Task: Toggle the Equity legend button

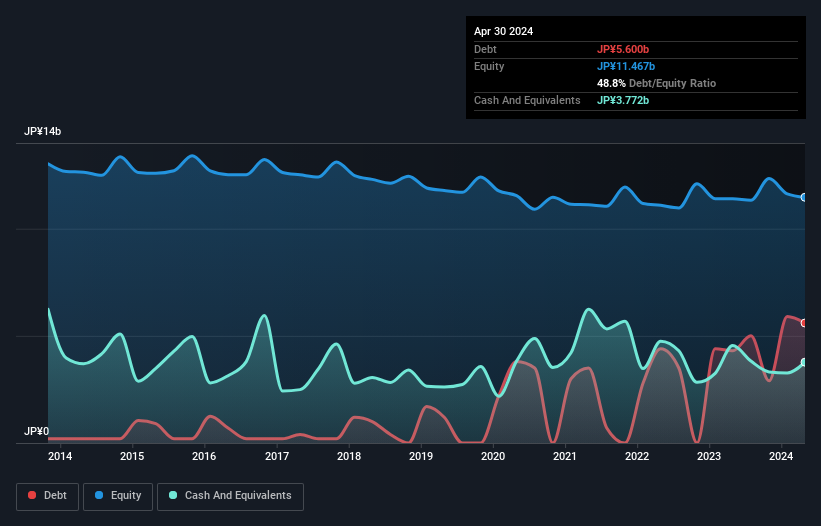Action: 118,496
